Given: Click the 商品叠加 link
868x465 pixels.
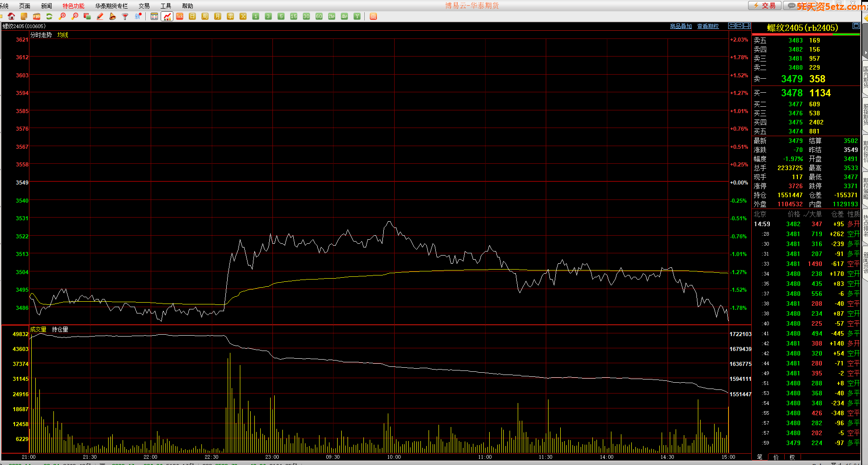Looking at the screenshot, I should coord(681,26).
